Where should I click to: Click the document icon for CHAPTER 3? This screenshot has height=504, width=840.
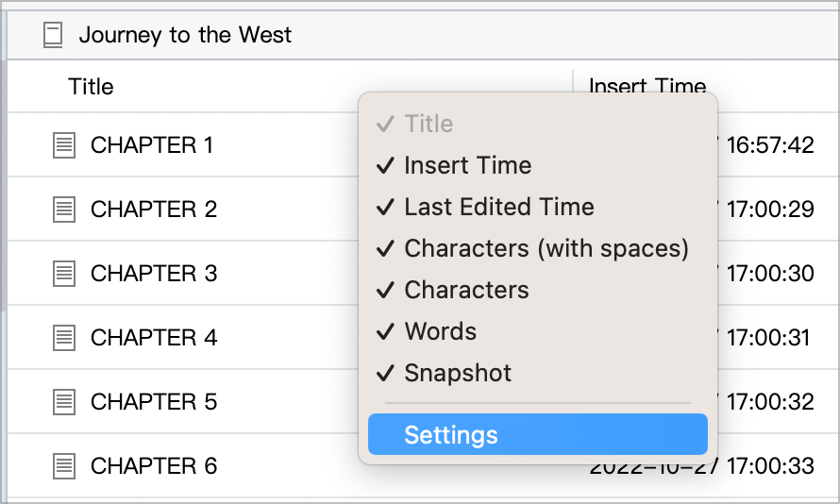tap(64, 274)
